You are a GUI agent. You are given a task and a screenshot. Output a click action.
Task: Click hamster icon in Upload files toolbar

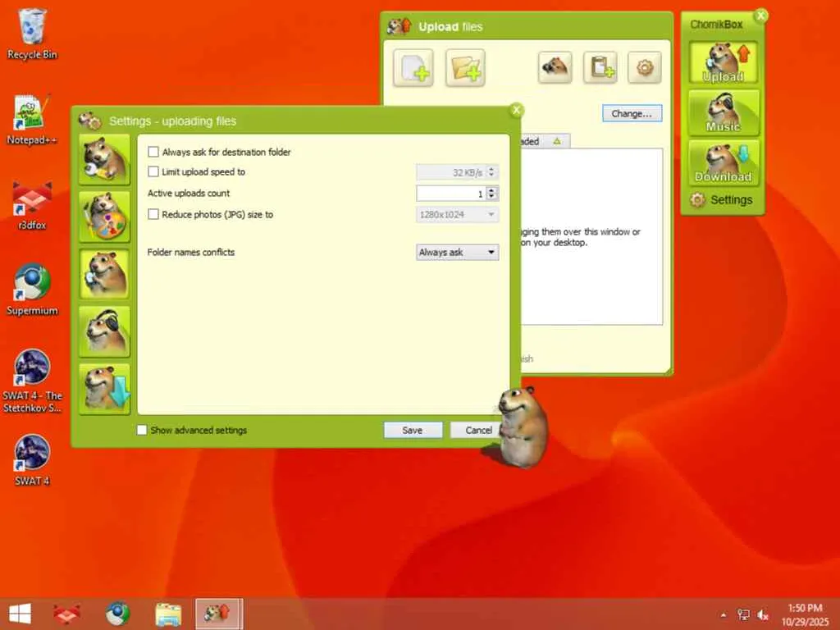555,67
